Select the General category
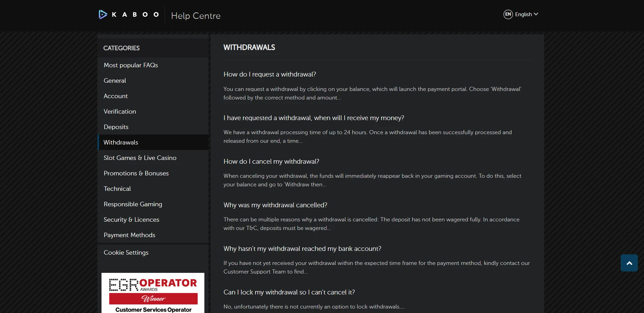This screenshot has width=644, height=313. click(153, 81)
